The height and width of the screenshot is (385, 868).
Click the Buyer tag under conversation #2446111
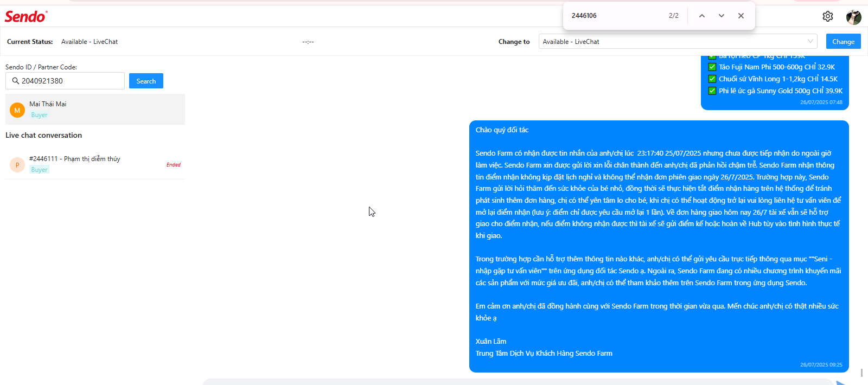[39, 170]
